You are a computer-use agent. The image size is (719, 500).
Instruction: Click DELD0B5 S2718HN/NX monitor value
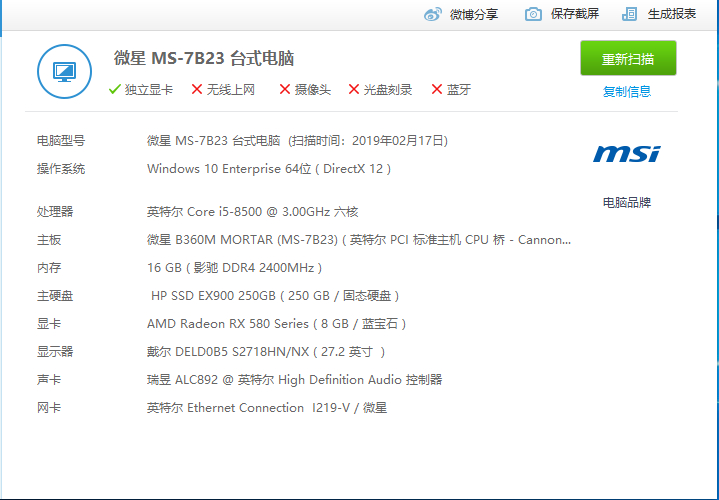(x=266, y=352)
